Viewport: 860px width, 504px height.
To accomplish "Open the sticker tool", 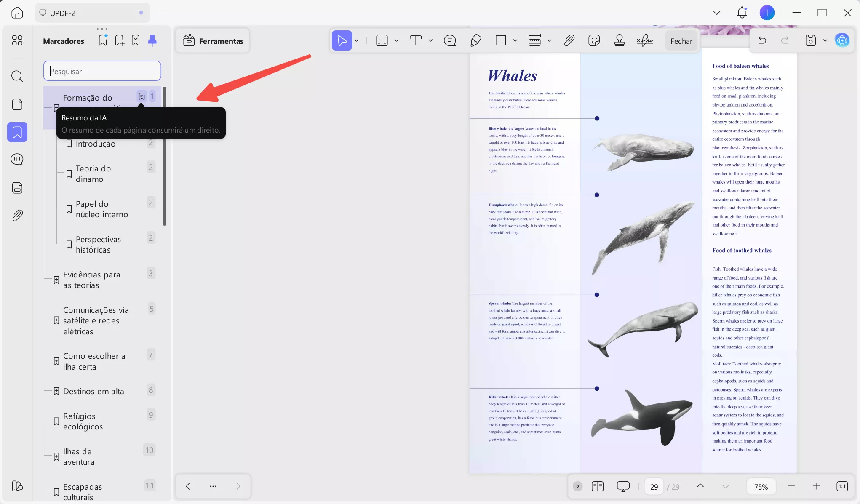I will 594,40.
